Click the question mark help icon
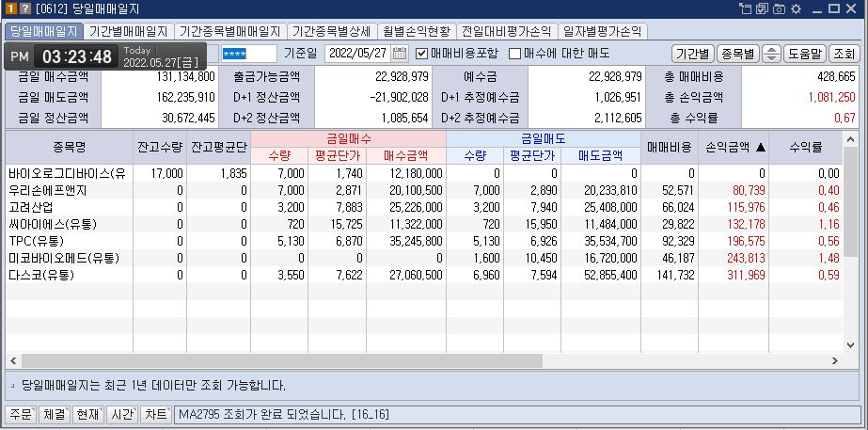This screenshot has height=430, width=868. [24, 8]
